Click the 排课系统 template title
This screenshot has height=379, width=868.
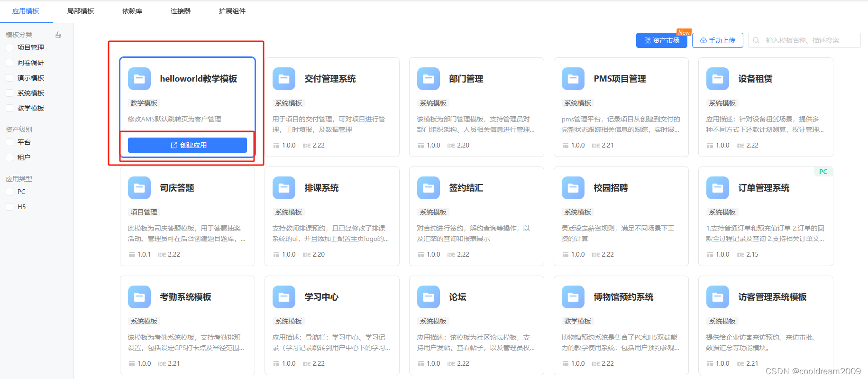click(x=321, y=188)
